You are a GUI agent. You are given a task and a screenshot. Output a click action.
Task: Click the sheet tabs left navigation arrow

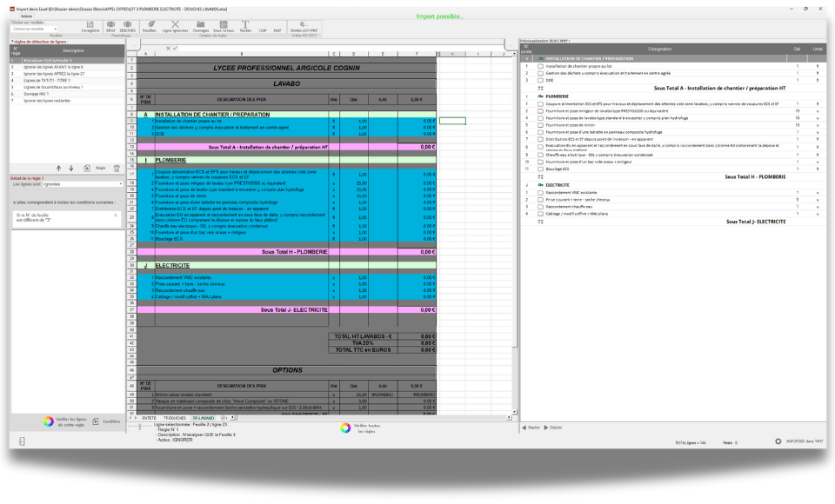130,418
